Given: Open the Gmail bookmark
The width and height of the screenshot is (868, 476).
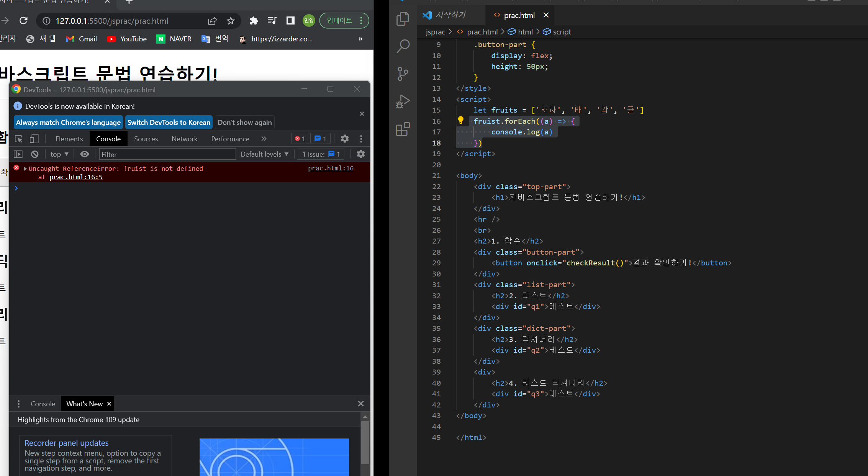Looking at the screenshot, I should pos(81,39).
